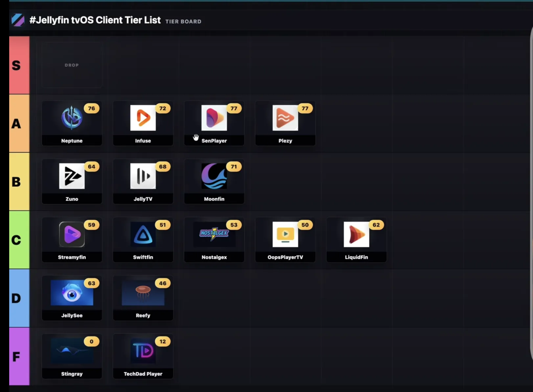Select the Infuse app icon

point(143,118)
